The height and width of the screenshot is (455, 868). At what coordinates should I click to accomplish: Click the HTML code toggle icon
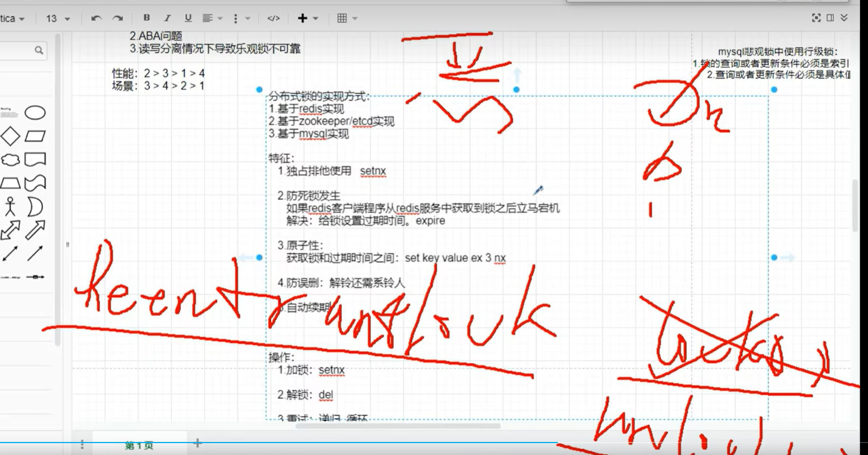273,19
